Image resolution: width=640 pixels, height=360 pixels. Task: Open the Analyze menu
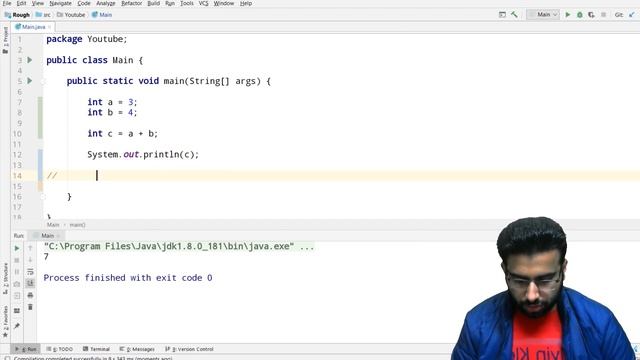point(106,3)
